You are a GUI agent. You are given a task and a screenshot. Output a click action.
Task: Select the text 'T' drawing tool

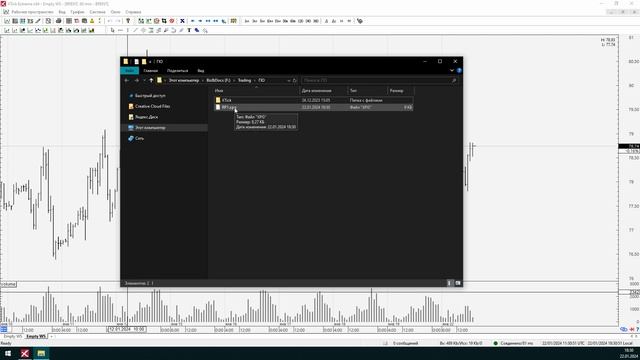(x=189, y=30)
